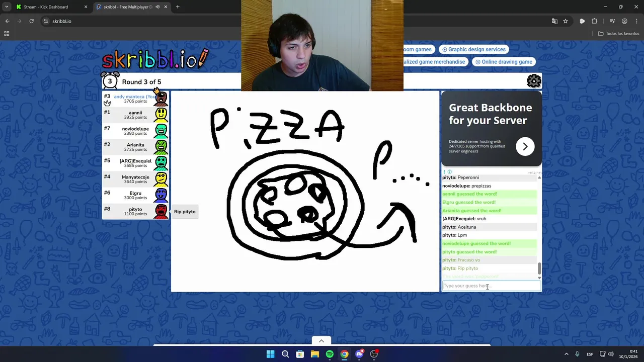Screen dimensions: 644x362
Task: Select [ARG]Exequiel player avatar
Action: pyautogui.click(x=161, y=163)
